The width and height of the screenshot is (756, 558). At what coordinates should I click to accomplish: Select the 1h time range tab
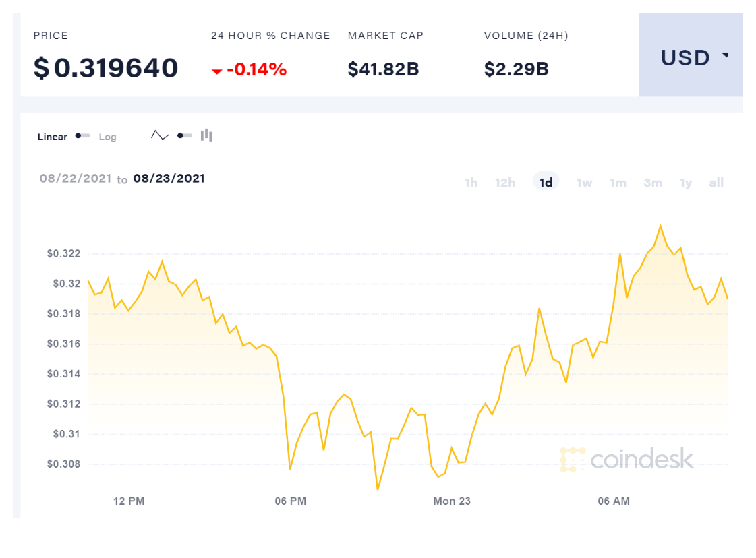click(x=471, y=183)
